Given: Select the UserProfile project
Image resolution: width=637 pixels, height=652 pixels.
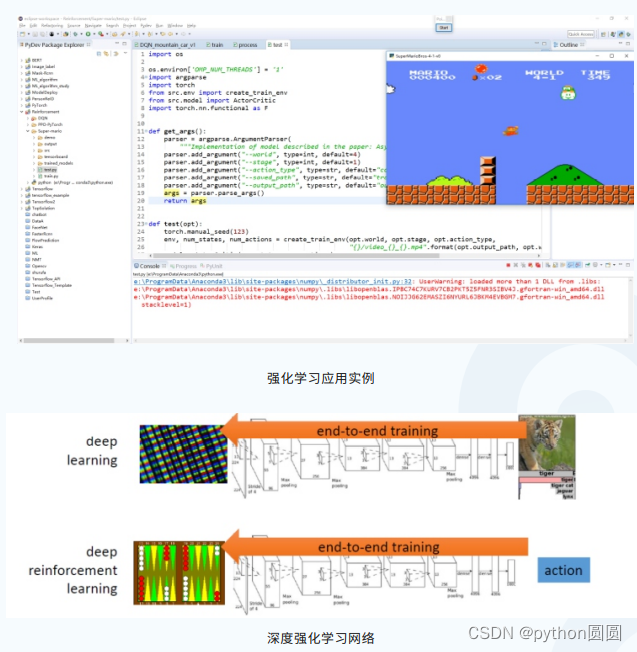Looking at the screenshot, I should tap(39, 298).
